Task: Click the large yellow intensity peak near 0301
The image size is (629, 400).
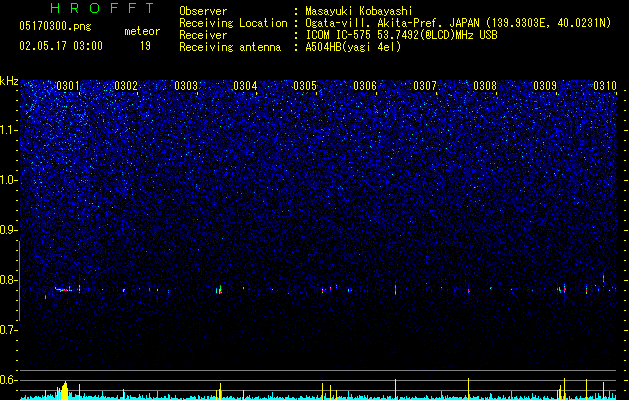Action: (x=65, y=390)
